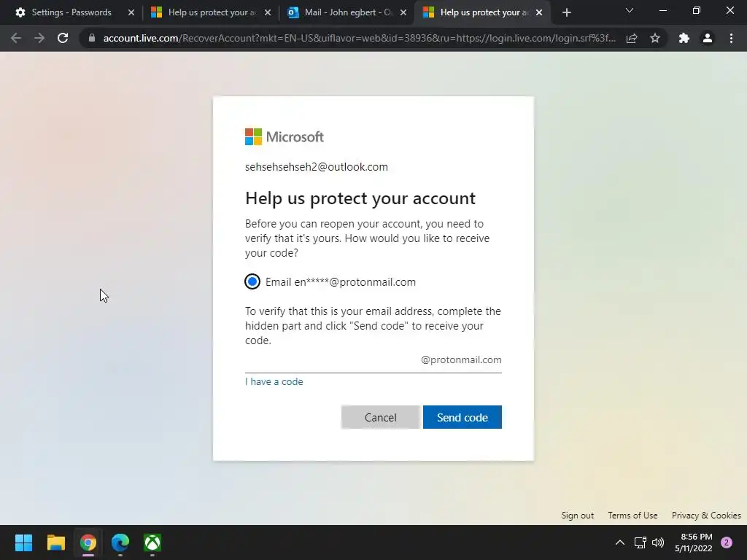Switch to the first Help us protect tab

tap(211, 12)
